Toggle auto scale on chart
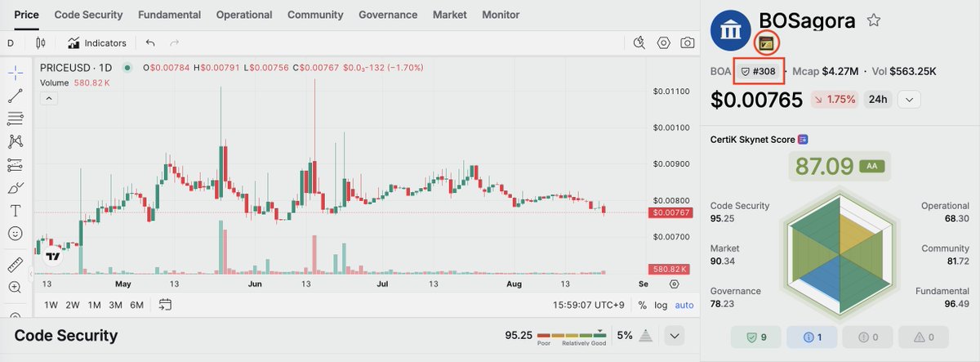The height and width of the screenshot is (362, 980). point(684,305)
